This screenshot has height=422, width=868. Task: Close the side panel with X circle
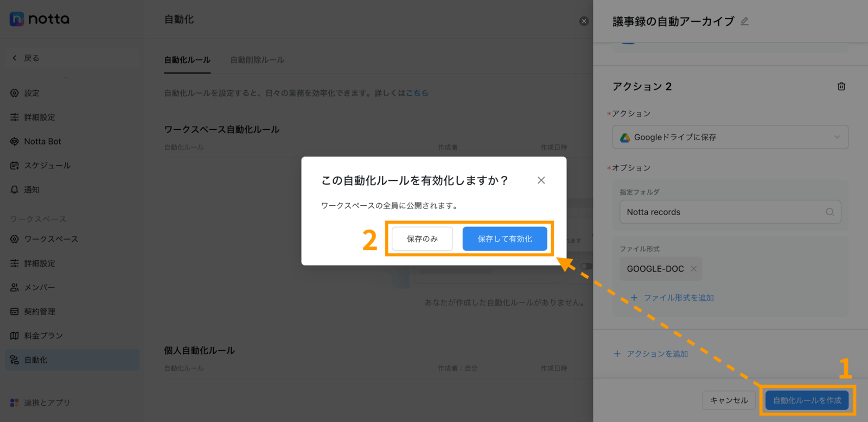point(584,21)
